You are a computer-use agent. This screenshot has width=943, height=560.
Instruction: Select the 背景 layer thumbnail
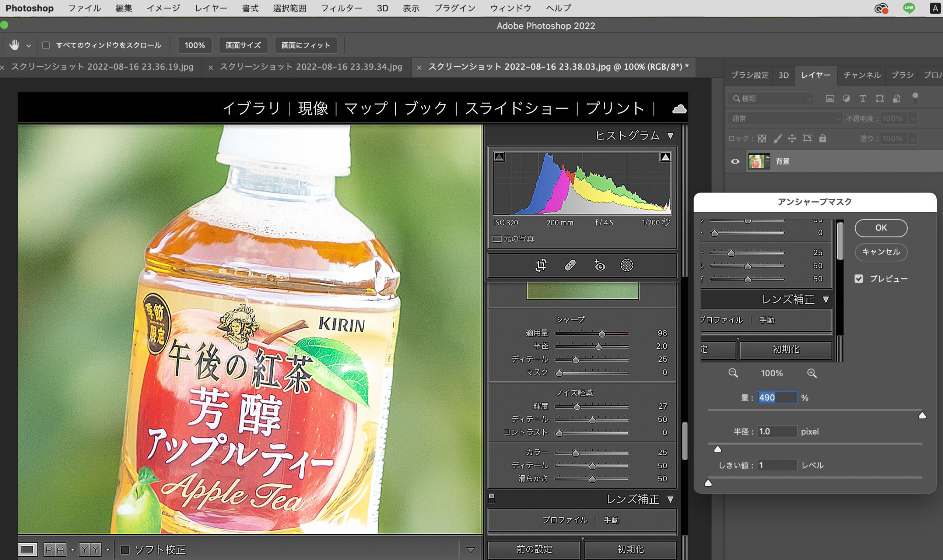(759, 162)
